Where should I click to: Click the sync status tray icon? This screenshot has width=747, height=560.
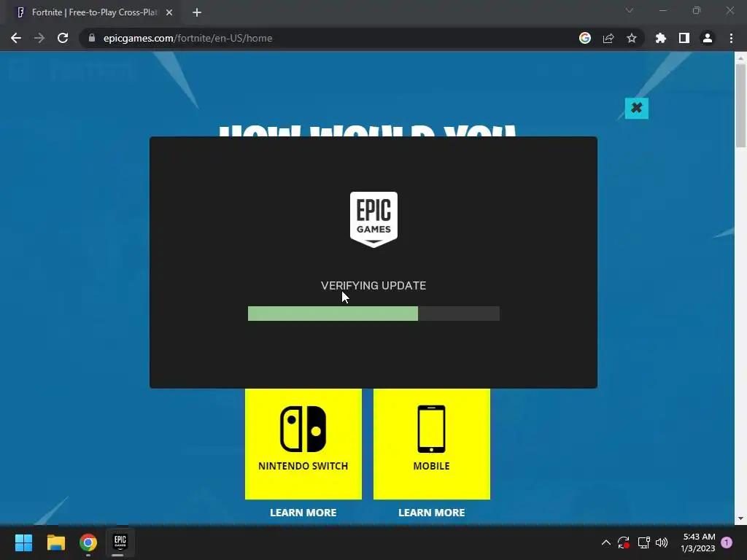(624, 542)
